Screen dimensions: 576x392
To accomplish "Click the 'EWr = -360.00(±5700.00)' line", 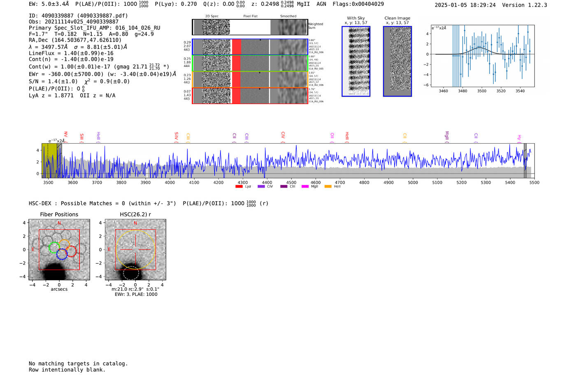I will 102,74.
